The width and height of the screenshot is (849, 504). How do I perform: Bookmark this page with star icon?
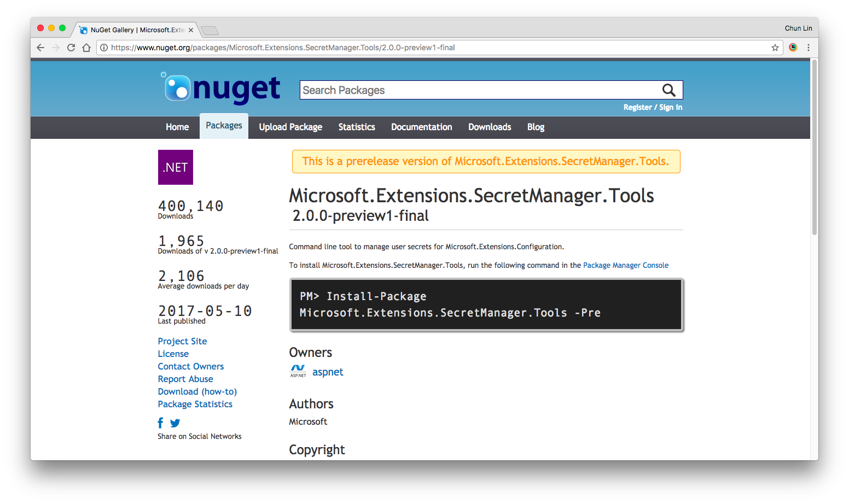click(775, 48)
